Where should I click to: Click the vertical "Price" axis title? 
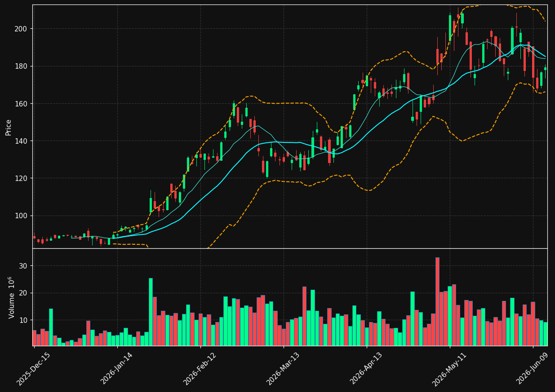coord(9,127)
